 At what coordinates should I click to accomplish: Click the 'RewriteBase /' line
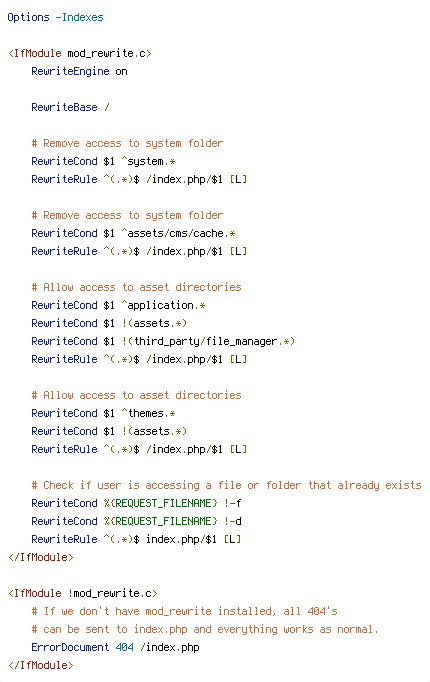(70, 107)
